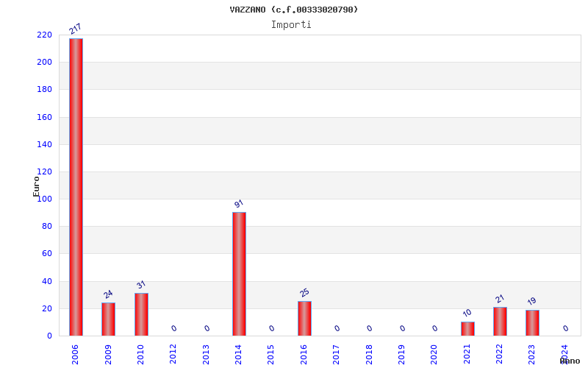Click the Euro y-axis label
This screenshot has width=588, height=368.
point(36,186)
